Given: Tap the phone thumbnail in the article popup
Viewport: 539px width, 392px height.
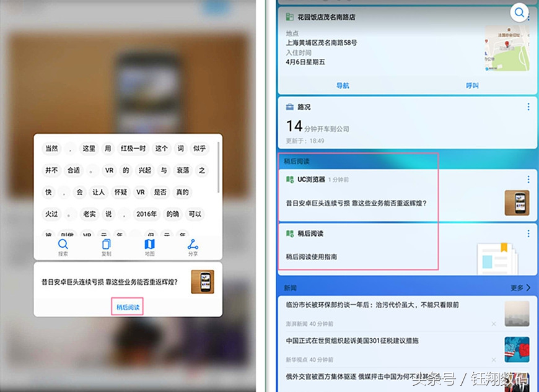Looking at the screenshot, I should pyautogui.click(x=203, y=282).
